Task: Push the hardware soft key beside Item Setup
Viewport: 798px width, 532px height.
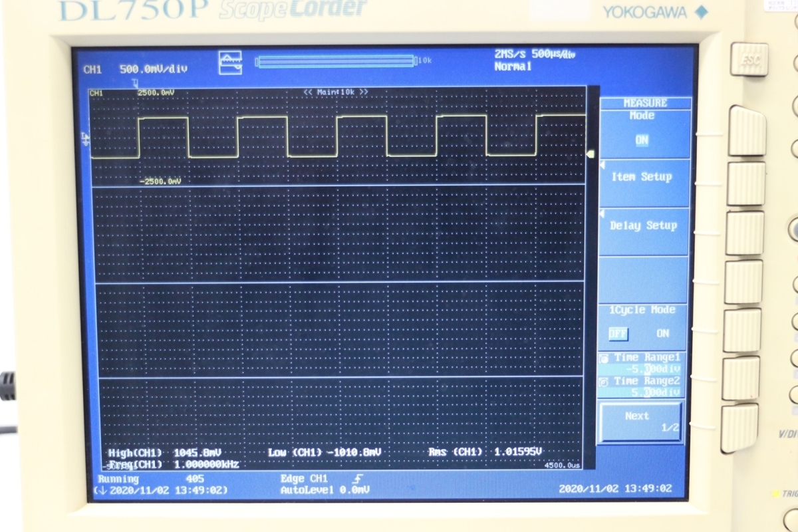Action: 746,184
